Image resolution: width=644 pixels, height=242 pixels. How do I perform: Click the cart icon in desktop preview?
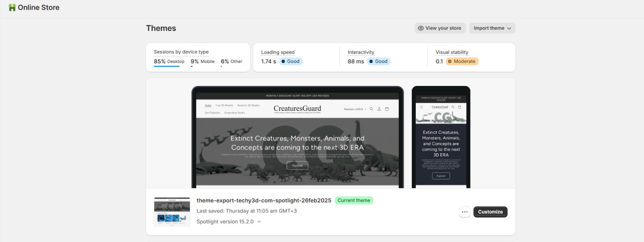[387, 109]
